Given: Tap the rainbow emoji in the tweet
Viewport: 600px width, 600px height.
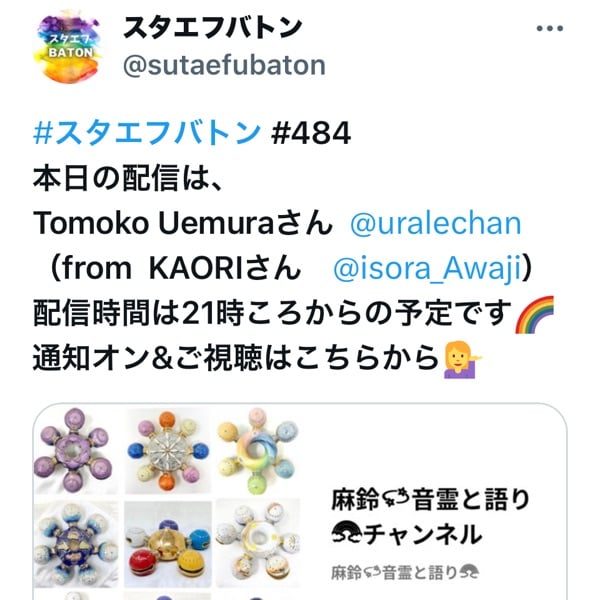Looking at the screenshot, I should [534, 314].
